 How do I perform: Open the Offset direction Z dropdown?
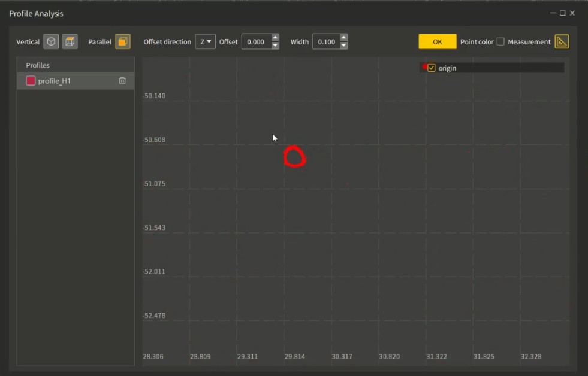(205, 41)
